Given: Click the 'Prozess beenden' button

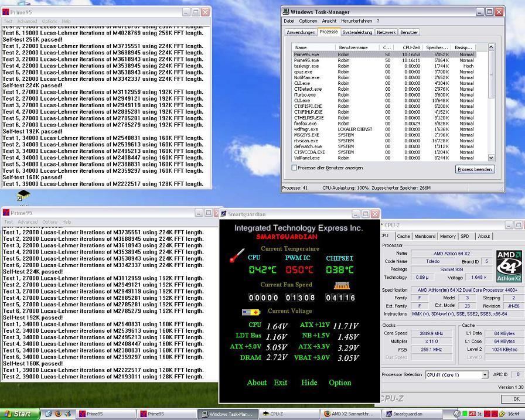Looking at the screenshot, I should 475,169.
